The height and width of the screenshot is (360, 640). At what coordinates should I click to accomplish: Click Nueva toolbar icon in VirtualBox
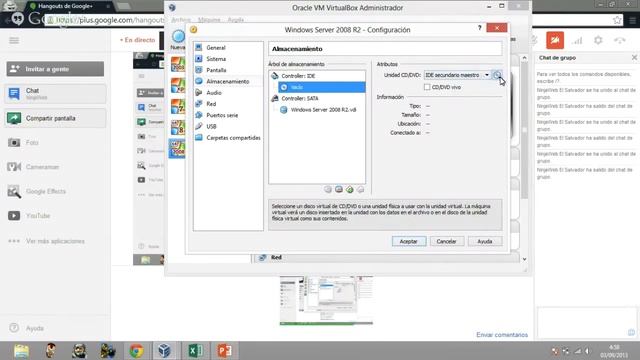(x=178, y=40)
